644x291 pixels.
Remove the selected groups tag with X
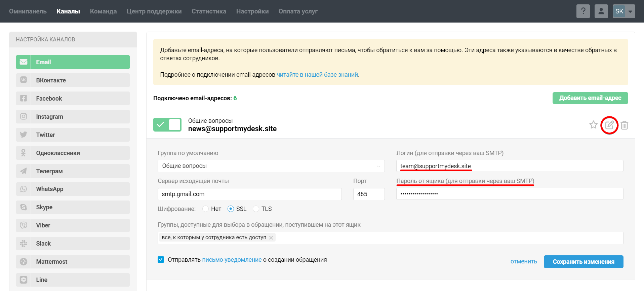[271, 238]
